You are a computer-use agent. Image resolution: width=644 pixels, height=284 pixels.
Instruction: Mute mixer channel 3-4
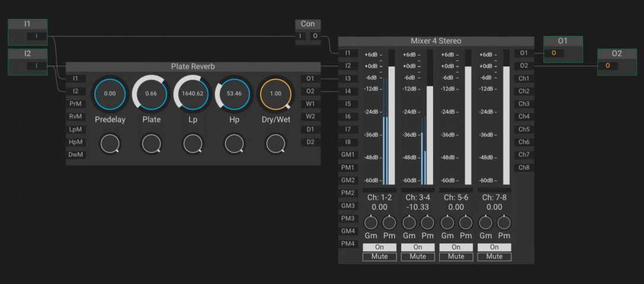418,257
